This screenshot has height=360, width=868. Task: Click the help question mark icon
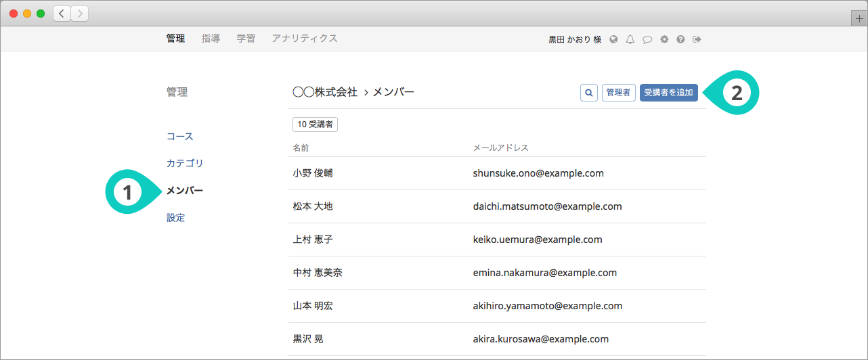[x=680, y=39]
